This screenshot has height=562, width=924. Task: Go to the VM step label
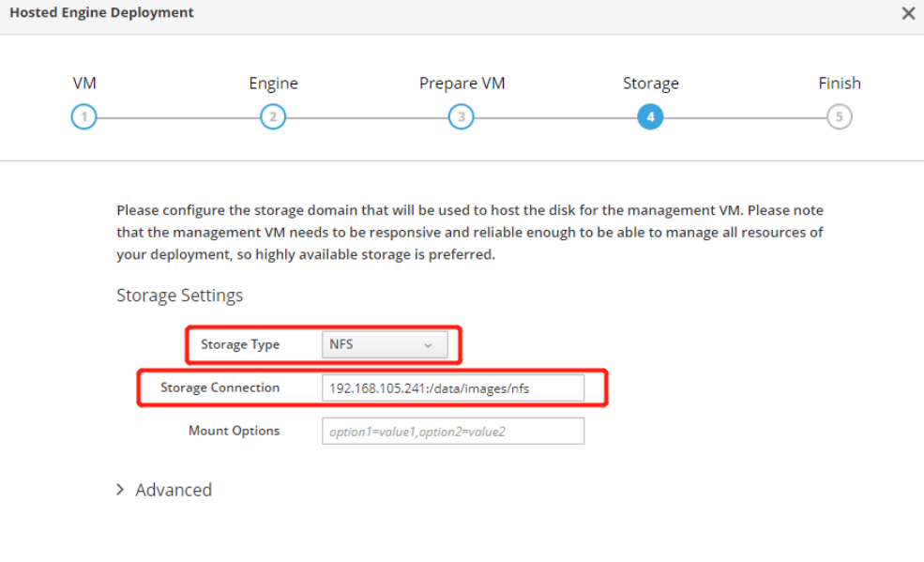[84, 84]
